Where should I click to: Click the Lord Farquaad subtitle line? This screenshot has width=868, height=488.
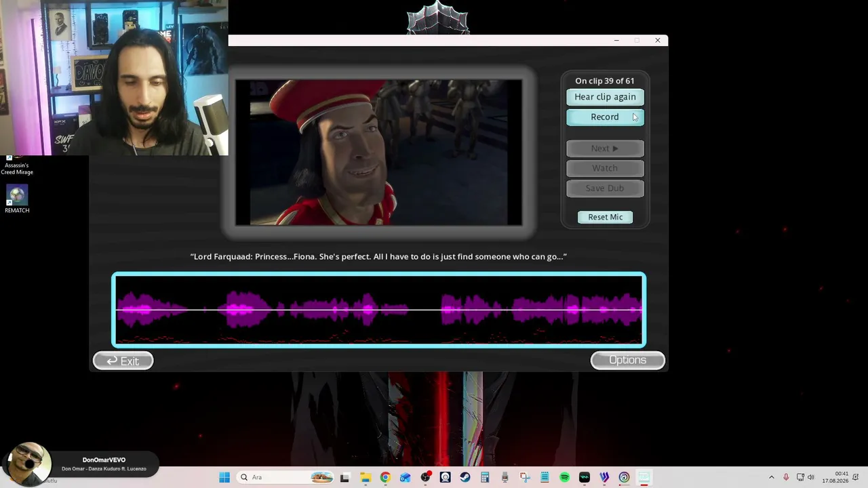pos(378,256)
